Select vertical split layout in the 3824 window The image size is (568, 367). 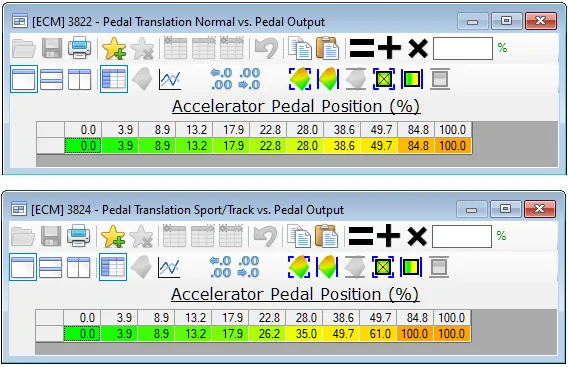(78, 267)
